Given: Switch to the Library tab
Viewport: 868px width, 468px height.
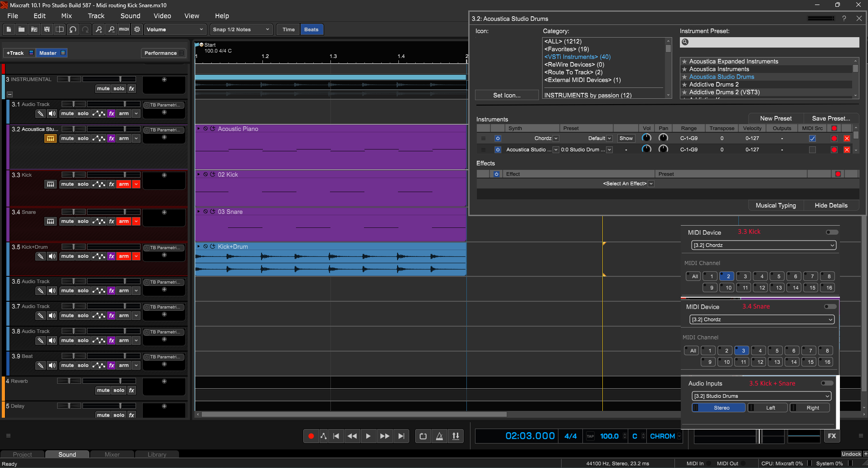Looking at the screenshot, I should pos(157,454).
